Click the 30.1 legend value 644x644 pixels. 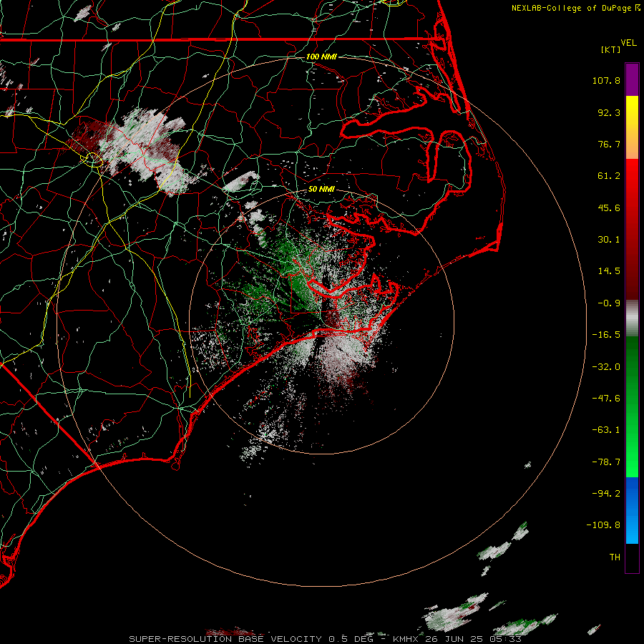point(609,240)
